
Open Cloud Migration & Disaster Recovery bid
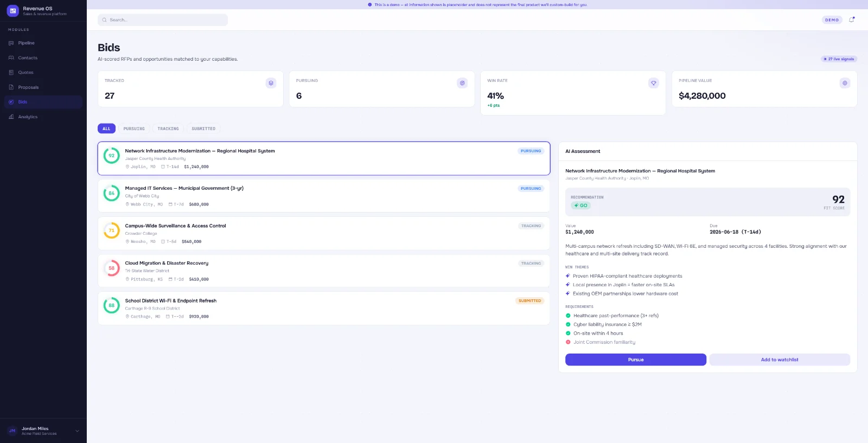[x=324, y=271]
